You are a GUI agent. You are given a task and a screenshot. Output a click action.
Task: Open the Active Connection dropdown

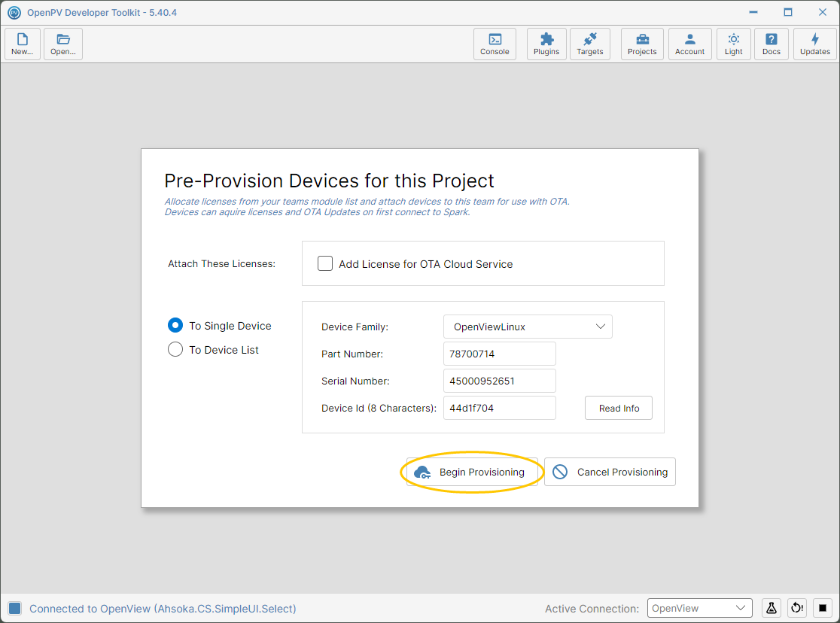(700, 608)
